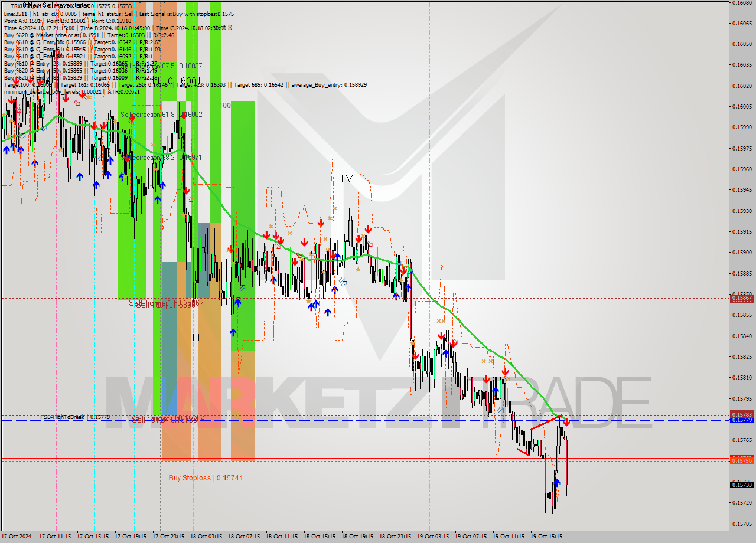The height and width of the screenshot is (543, 756).
Task: Click the 0.15825 price scale value
Action: coord(742,357)
